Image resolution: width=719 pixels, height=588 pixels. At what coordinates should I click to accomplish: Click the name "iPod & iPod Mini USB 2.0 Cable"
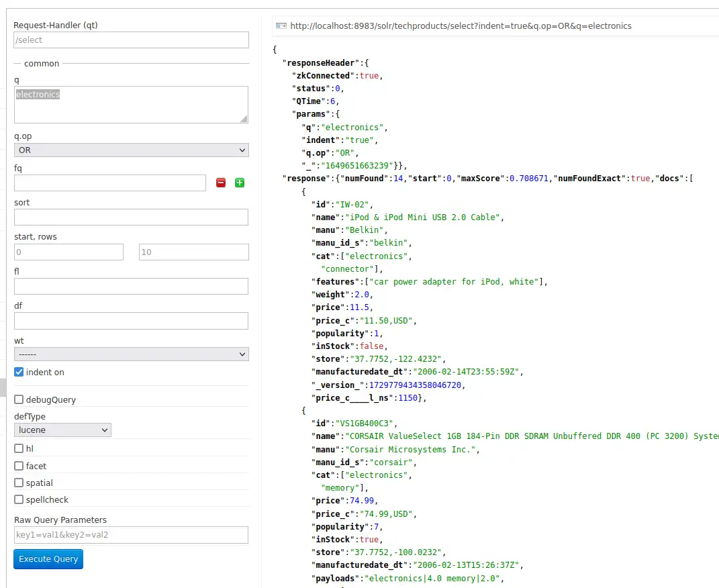click(x=422, y=217)
